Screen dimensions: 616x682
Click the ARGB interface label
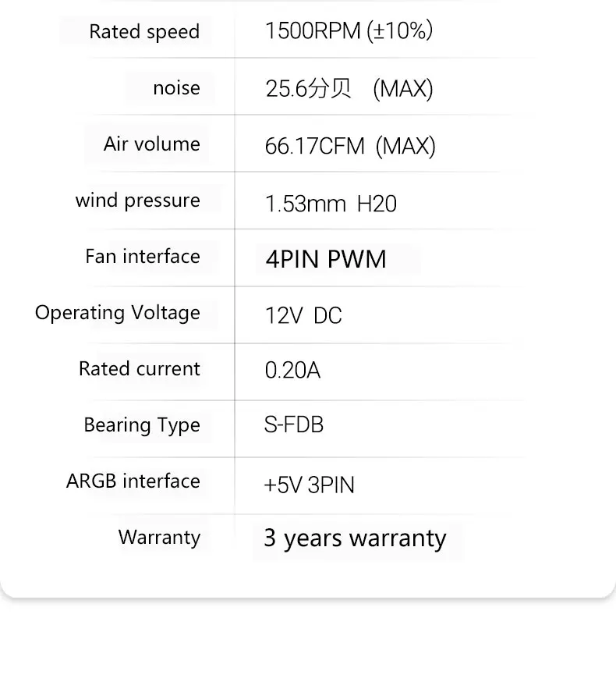[x=133, y=481]
